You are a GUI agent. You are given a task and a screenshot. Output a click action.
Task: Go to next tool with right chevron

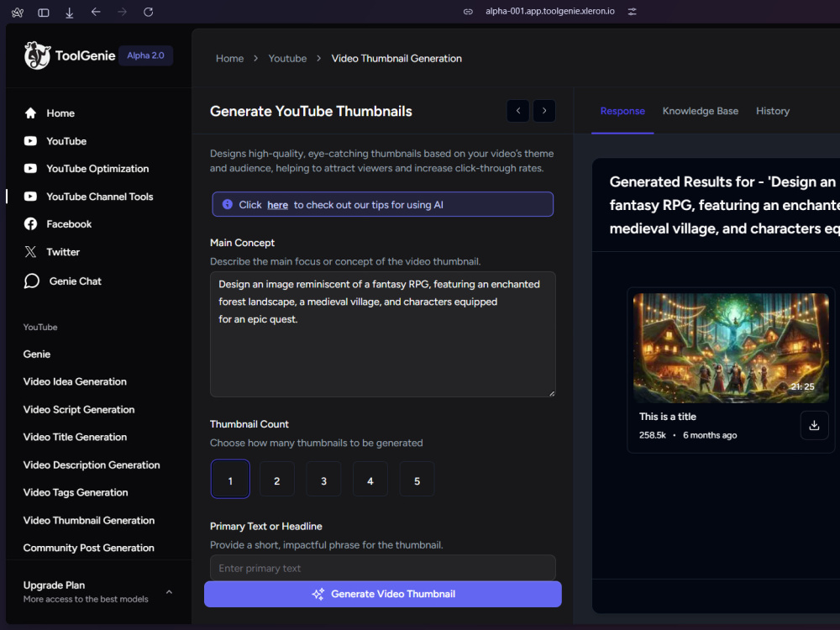pyautogui.click(x=544, y=111)
